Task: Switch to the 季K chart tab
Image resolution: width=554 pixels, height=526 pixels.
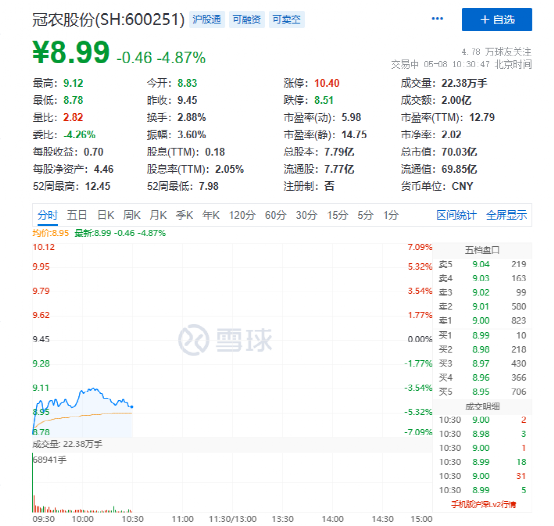Action: (184, 215)
